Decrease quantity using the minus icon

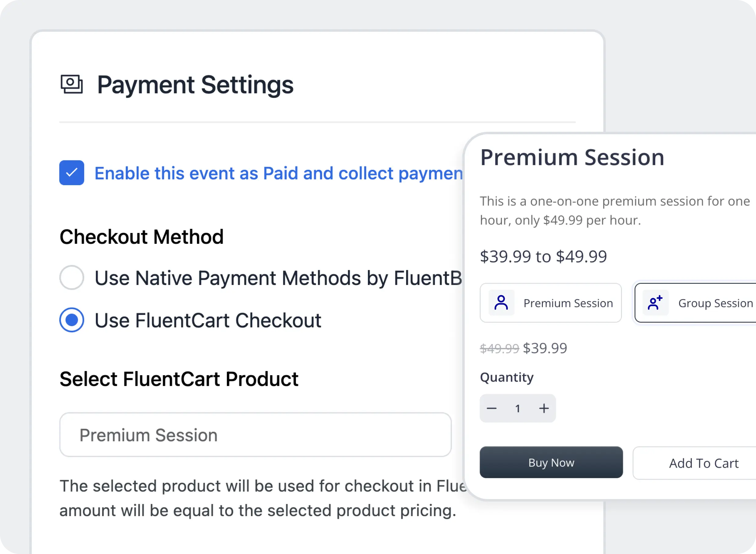(491, 408)
